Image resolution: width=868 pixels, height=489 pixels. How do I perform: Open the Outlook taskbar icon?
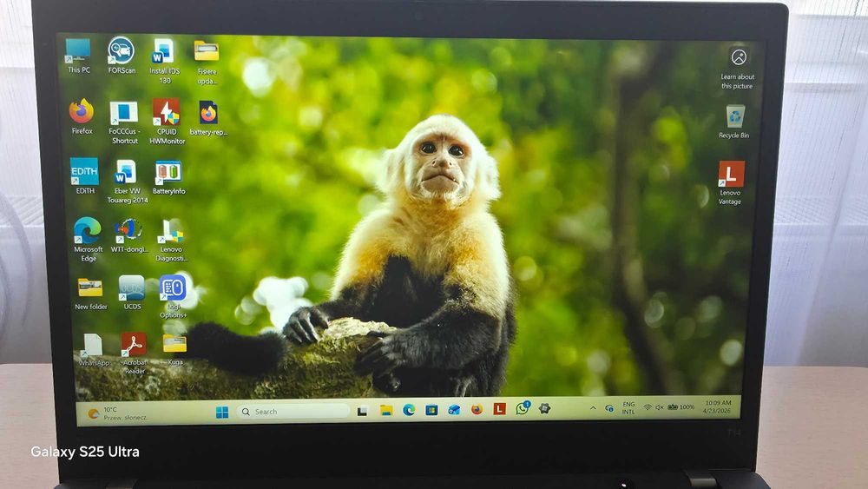(454, 409)
